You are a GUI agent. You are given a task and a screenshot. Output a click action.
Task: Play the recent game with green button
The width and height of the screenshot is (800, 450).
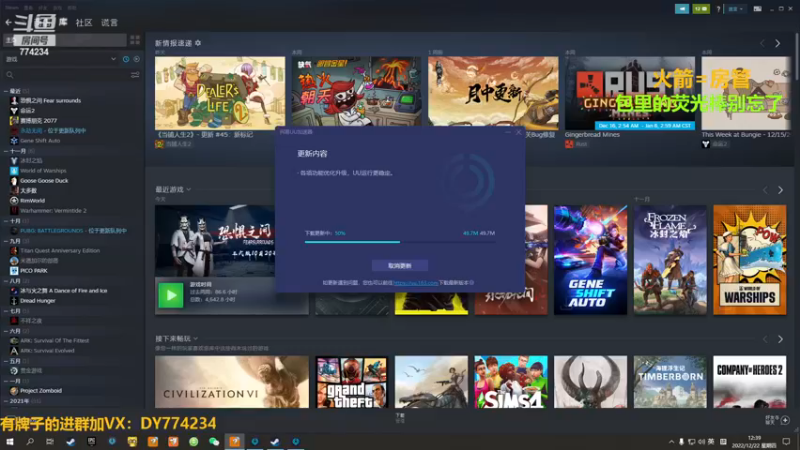point(171,295)
